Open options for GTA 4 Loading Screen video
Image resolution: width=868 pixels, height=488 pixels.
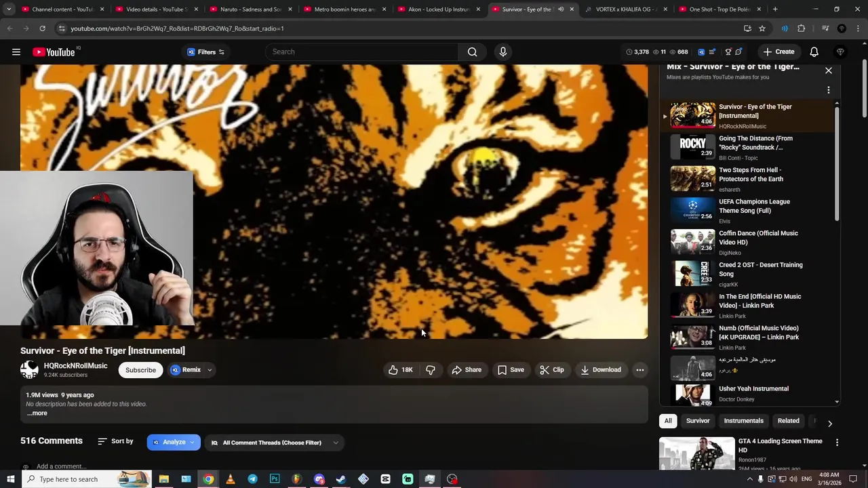coord(837,442)
